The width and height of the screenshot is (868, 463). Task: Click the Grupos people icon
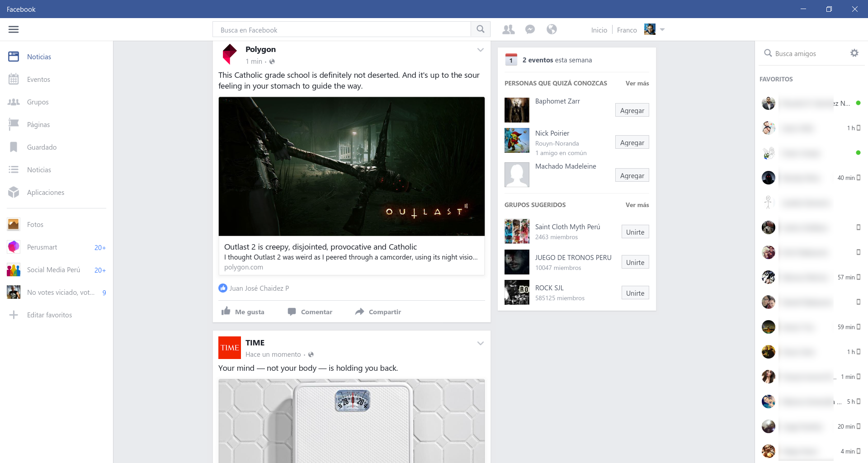click(14, 102)
